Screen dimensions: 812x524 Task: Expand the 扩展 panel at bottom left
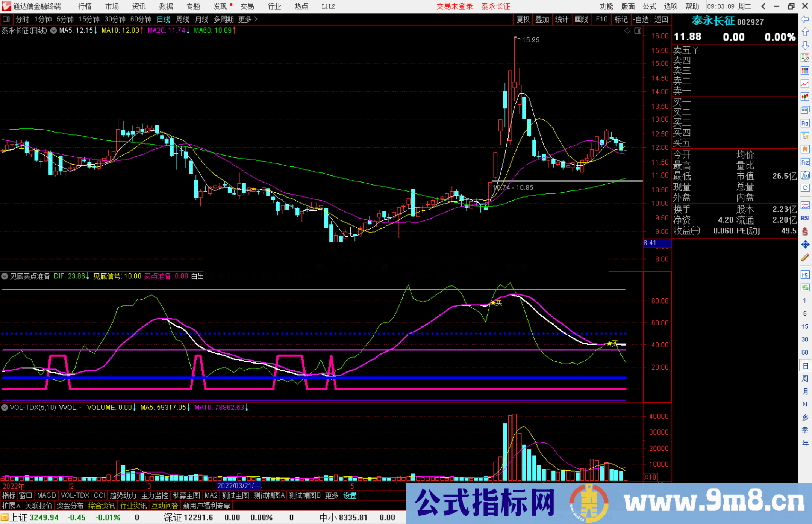point(10,506)
